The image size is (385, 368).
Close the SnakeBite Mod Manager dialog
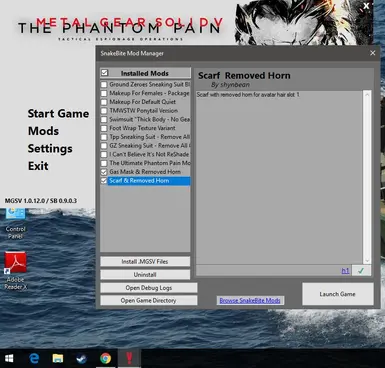373,53
